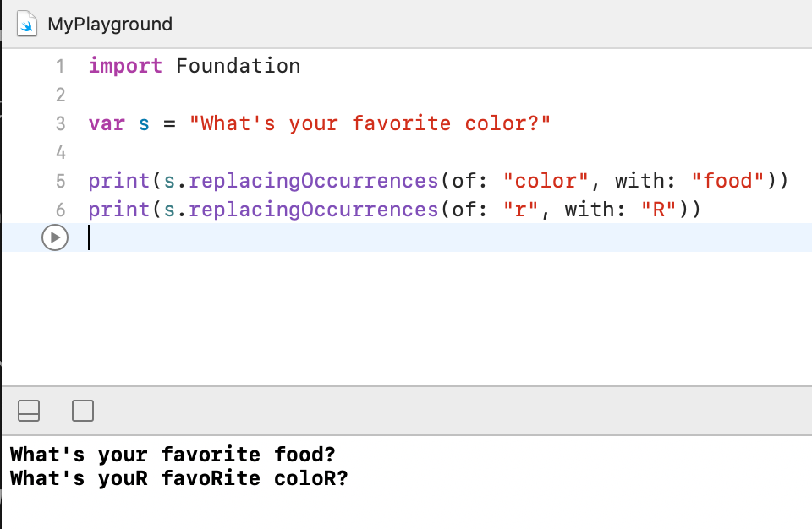
Task: Click the "color" string on line 5
Action: click(546, 181)
